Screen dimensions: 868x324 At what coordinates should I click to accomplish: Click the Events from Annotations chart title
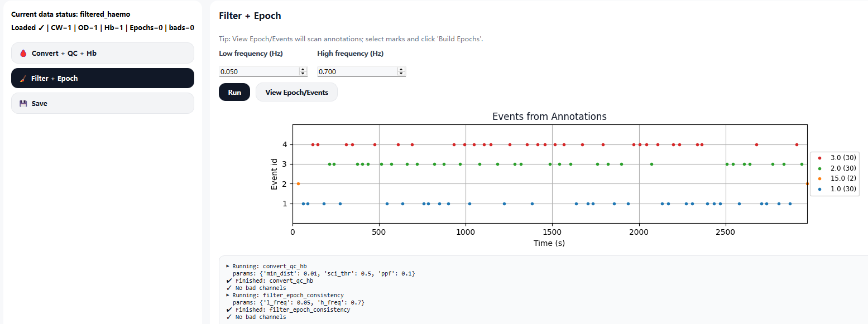(x=549, y=117)
